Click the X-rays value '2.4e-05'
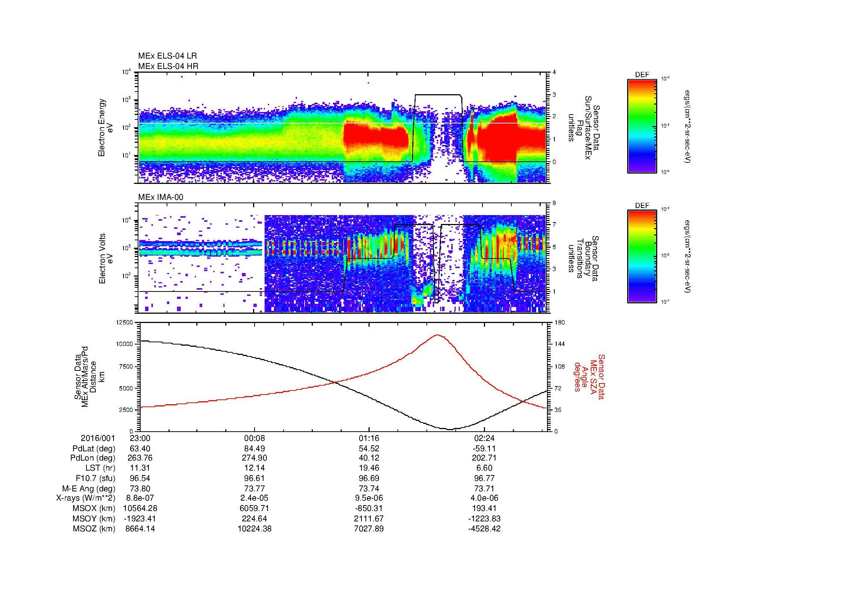This screenshot has width=868, height=613. click(255, 498)
